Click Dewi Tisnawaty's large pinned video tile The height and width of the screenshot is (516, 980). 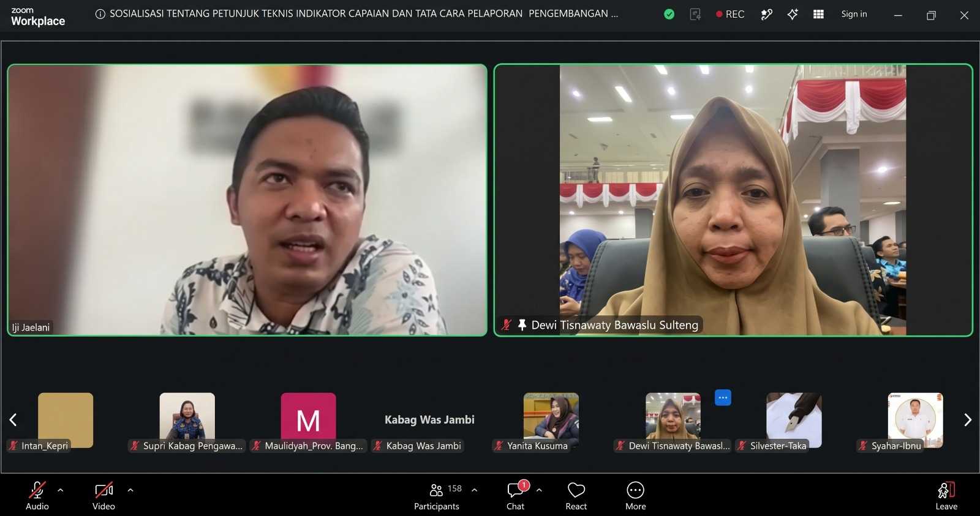click(733, 200)
